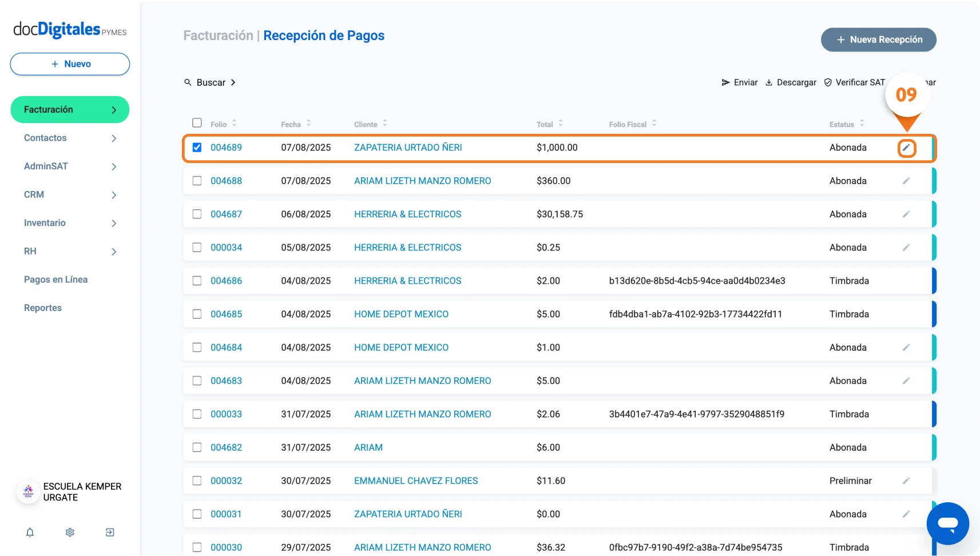Image resolution: width=980 pixels, height=556 pixels.
Task: Sort by Cliente column arrows
Action: 385,123
